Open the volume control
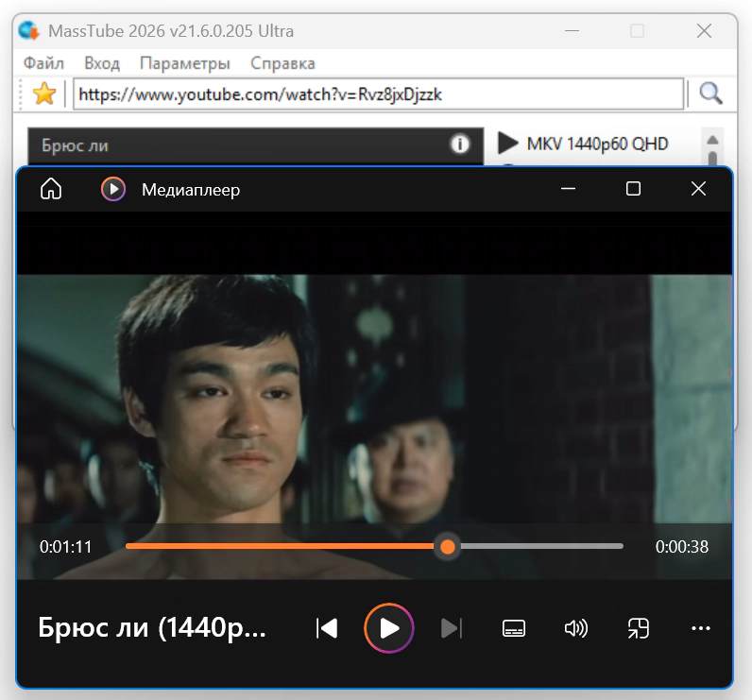This screenshot has width=752, height=700. coord(575,628)
